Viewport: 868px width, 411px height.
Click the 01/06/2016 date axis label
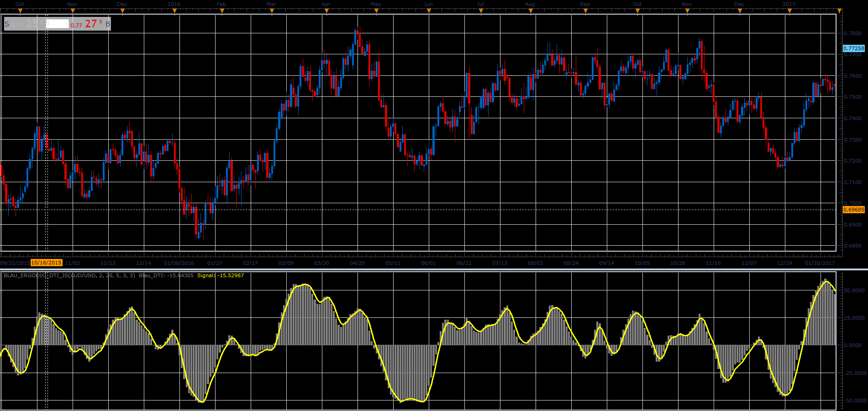(x=179, y=263)
